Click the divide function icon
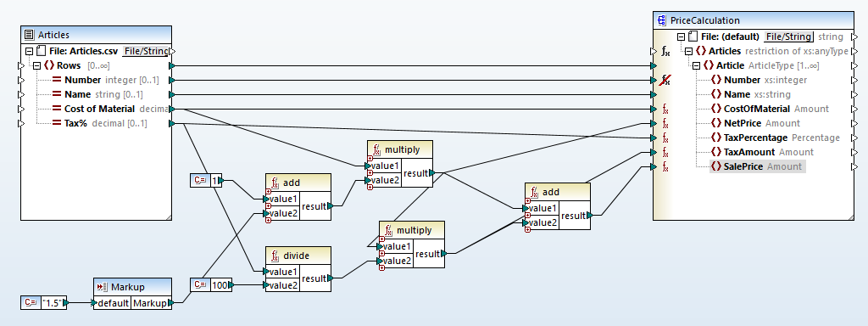Viewport: 868px width, 326px height. coord(275,256)
